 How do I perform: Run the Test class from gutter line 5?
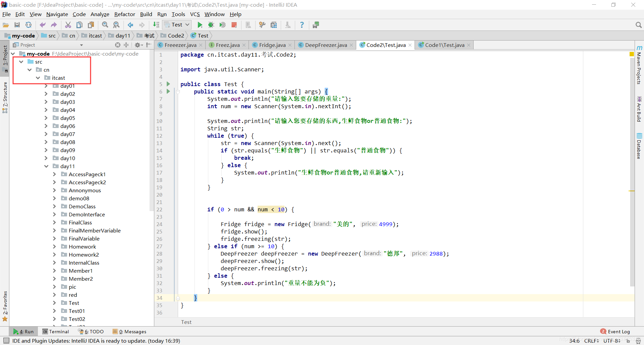click(168, 84)
